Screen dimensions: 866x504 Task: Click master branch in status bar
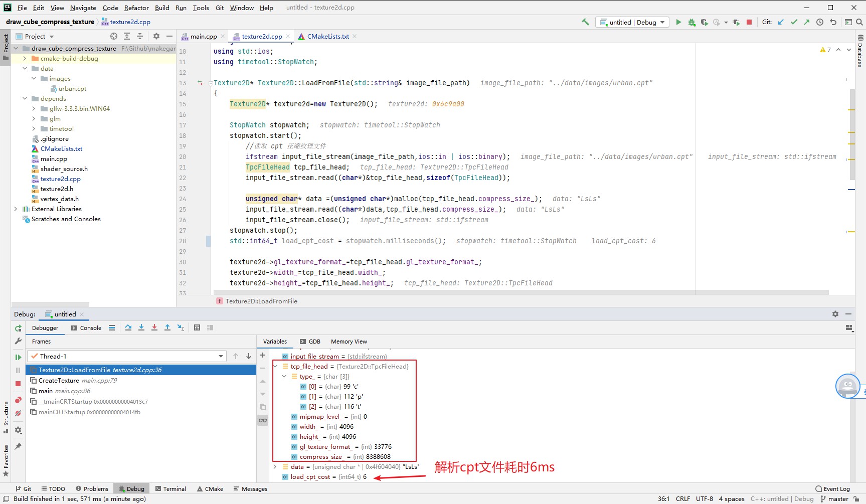(834, 499)
